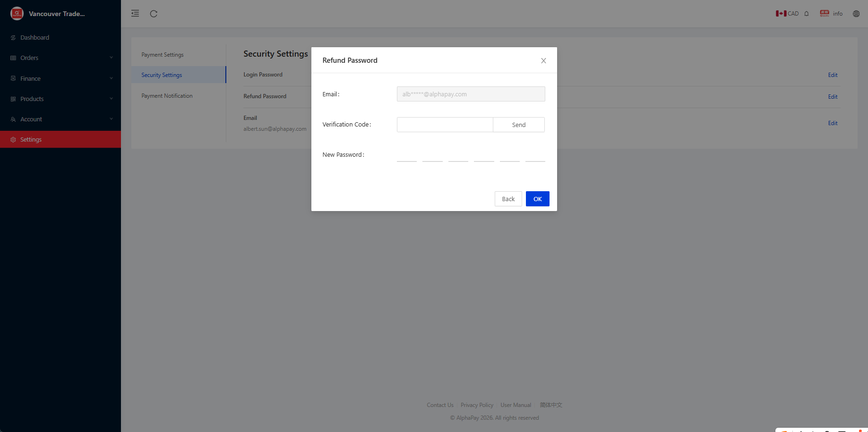Viewport: 868px width, 432px height.
Task: Focus the Verification Code input field
Action: click(445, 125)
